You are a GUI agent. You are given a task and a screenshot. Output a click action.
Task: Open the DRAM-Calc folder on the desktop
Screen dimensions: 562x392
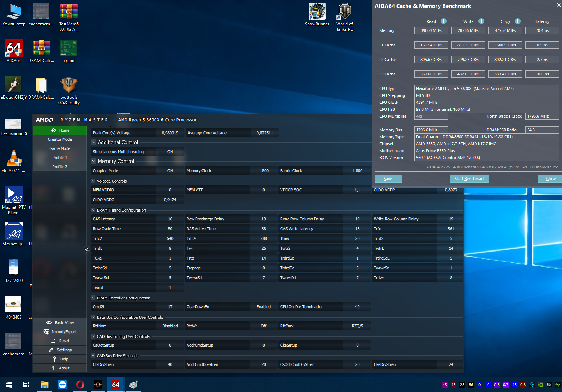(x=41, y=88)
